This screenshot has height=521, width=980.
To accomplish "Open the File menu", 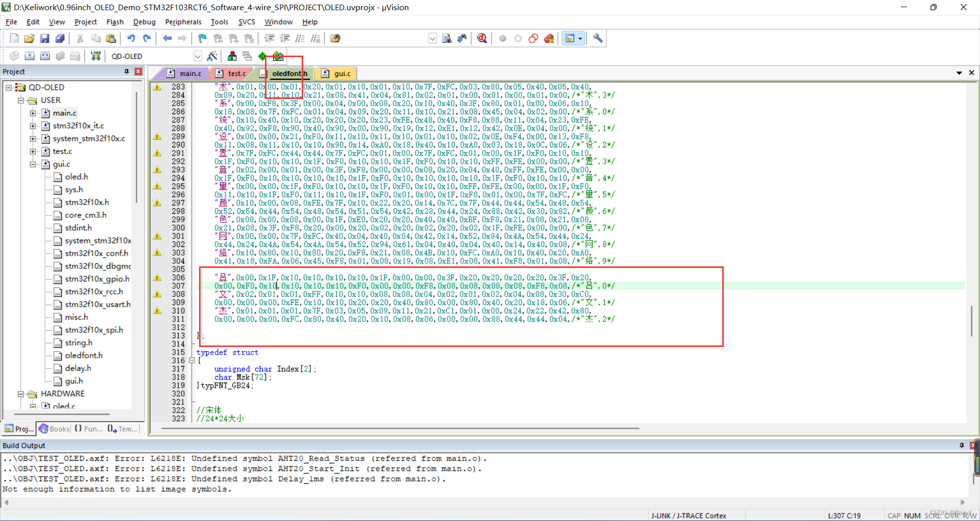I will tap(11, 22).
